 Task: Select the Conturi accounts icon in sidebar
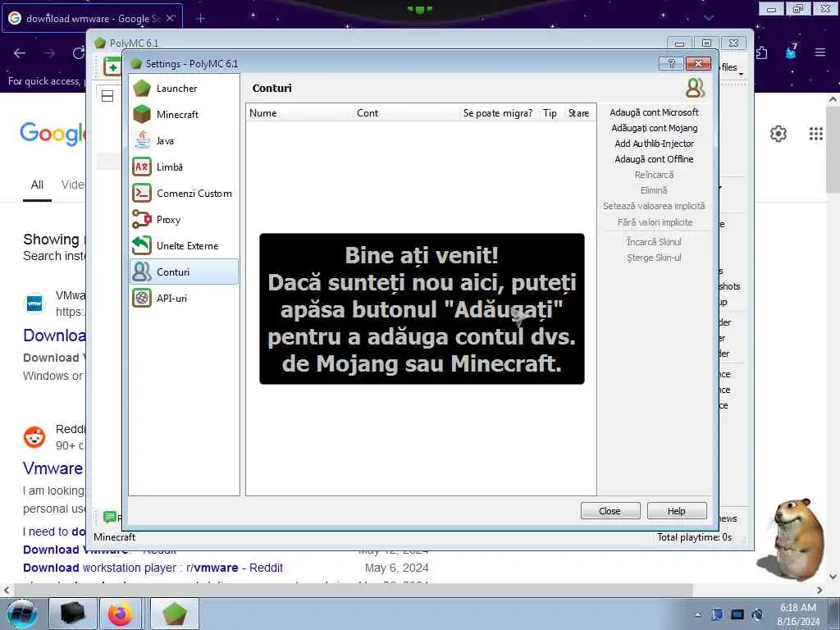coord(142,272)
